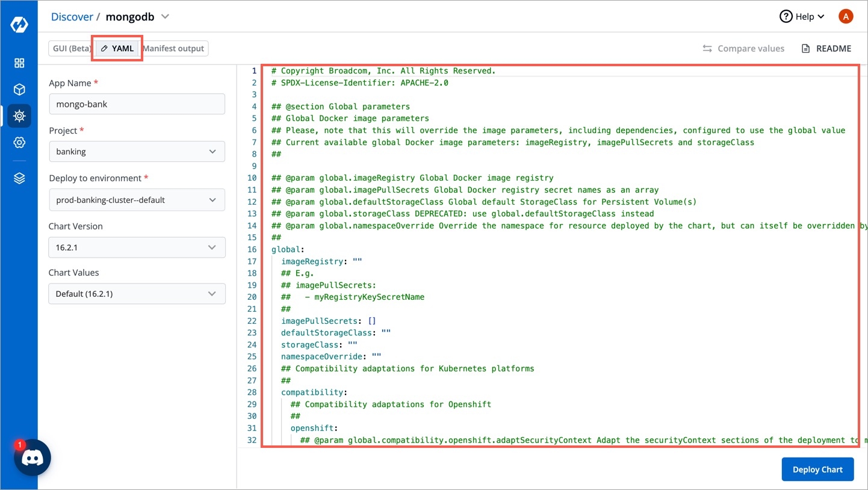Click the App Name field showing mongo-bank

(x=137, y=104)
